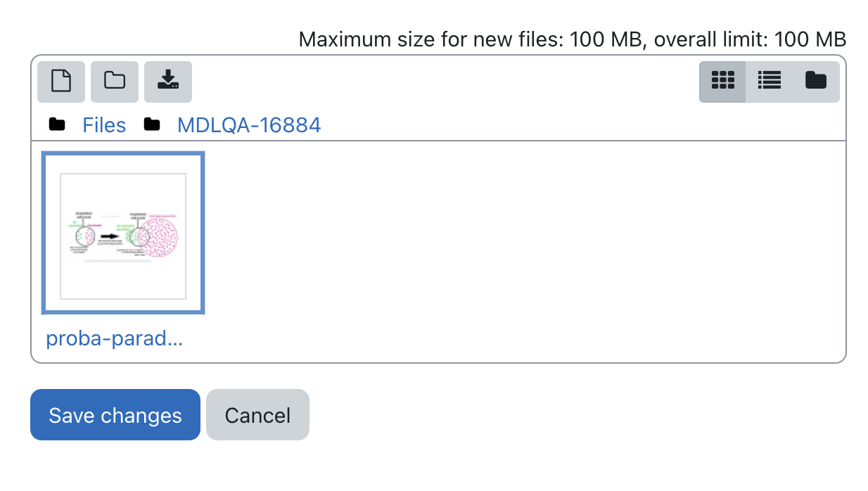Click the pink circle diagram inside the thumbnail
This screenshot has width=868, height=491.
click(158, 237)
